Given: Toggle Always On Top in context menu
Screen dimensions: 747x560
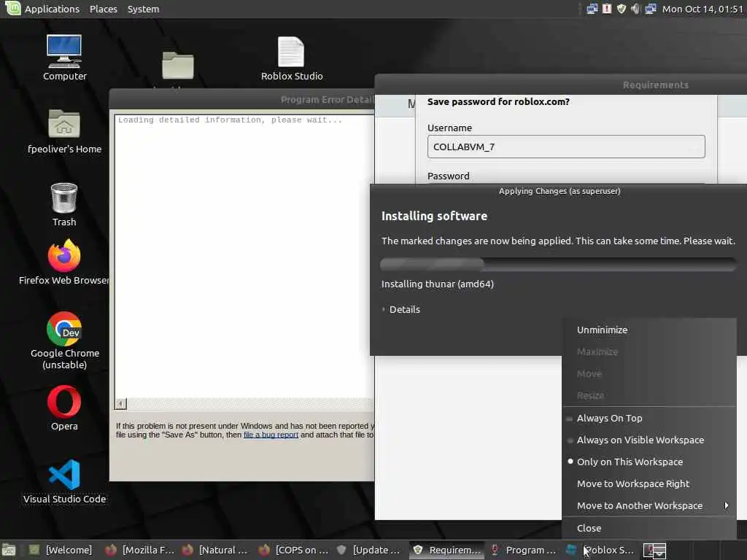Looking at the screenshot, I should [649, 418].
